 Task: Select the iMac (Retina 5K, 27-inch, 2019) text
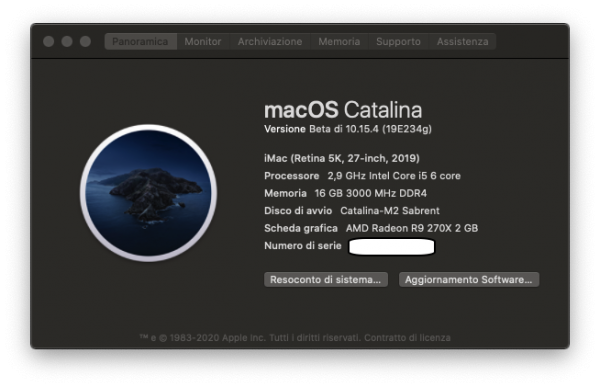pos(342,158)
